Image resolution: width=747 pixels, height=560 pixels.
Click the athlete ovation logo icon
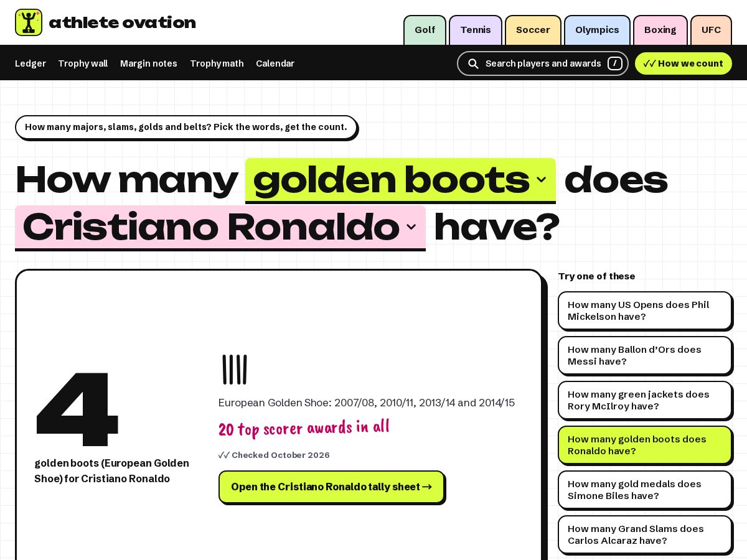(29, 22)
